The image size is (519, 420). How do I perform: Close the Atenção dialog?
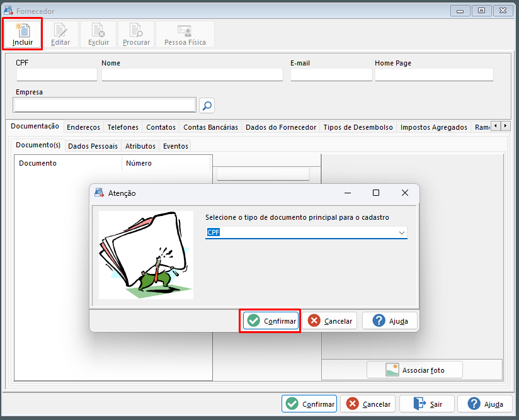tap(405, 193)
